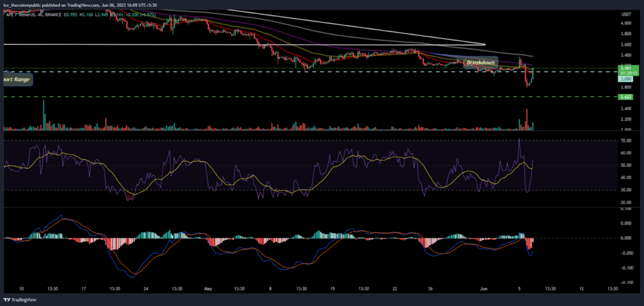
Task: Click the 10 date label on time axis
Action: point(21,288)
